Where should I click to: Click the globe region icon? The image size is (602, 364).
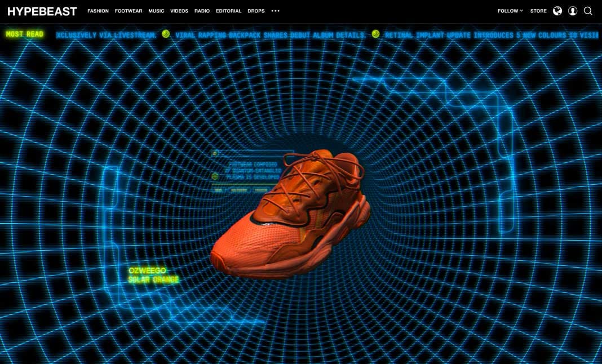557,11
